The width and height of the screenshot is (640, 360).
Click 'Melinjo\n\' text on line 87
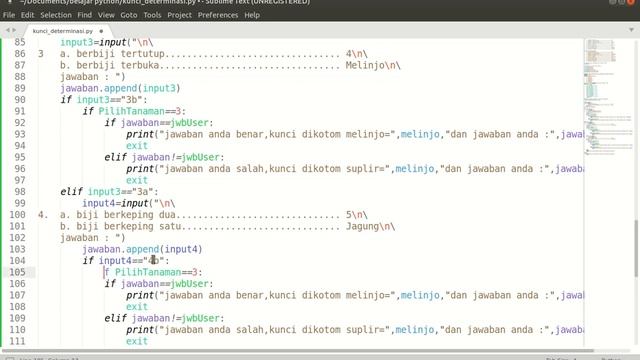pyautogui.click(x=373, y=65)
